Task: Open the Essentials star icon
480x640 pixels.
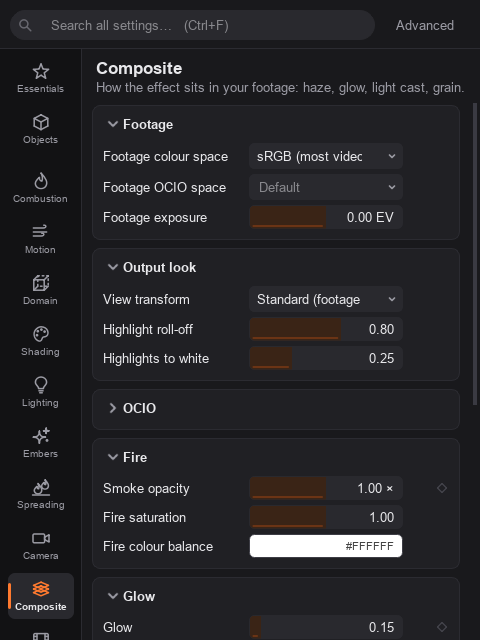Action: (x=41, y=72)
